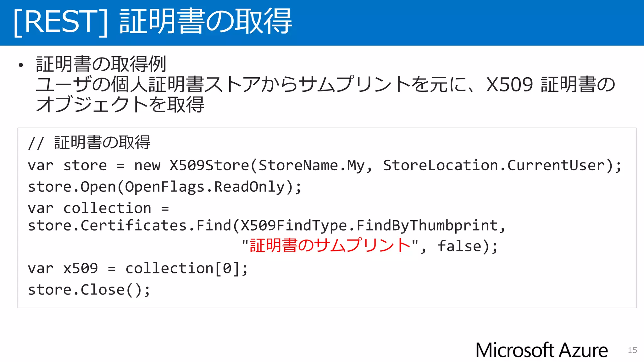The height and width of the screenshot is (362, 644).
Task: Click the code comment "// 証明書の取得"
Action: [x=89, y=142]
